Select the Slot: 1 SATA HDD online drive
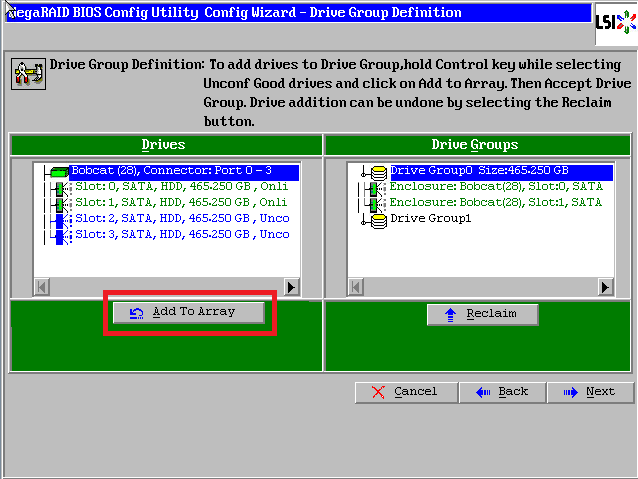Viewport: 638px width, 479px height. pos(181,203)
